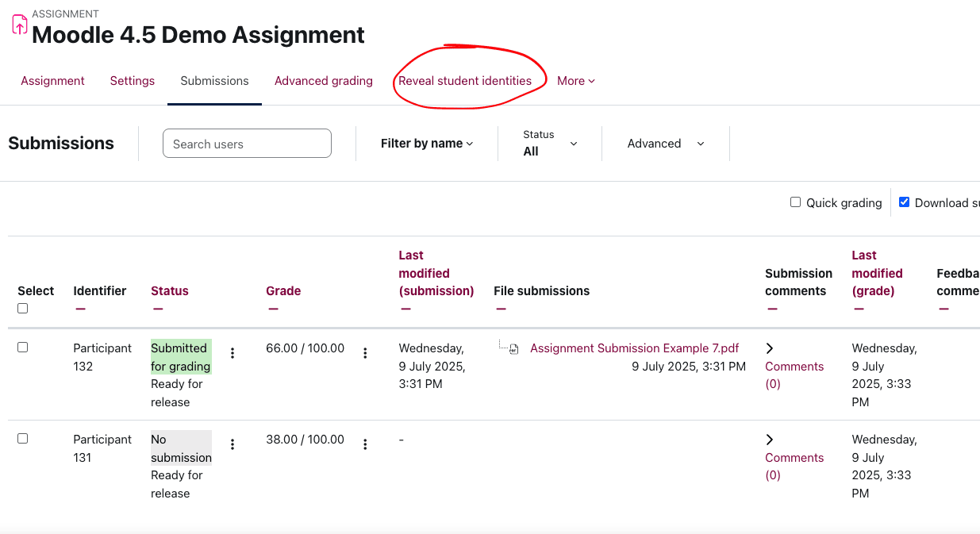Open Assignment Submission Example 7.pdf link

tap(634, 348)
